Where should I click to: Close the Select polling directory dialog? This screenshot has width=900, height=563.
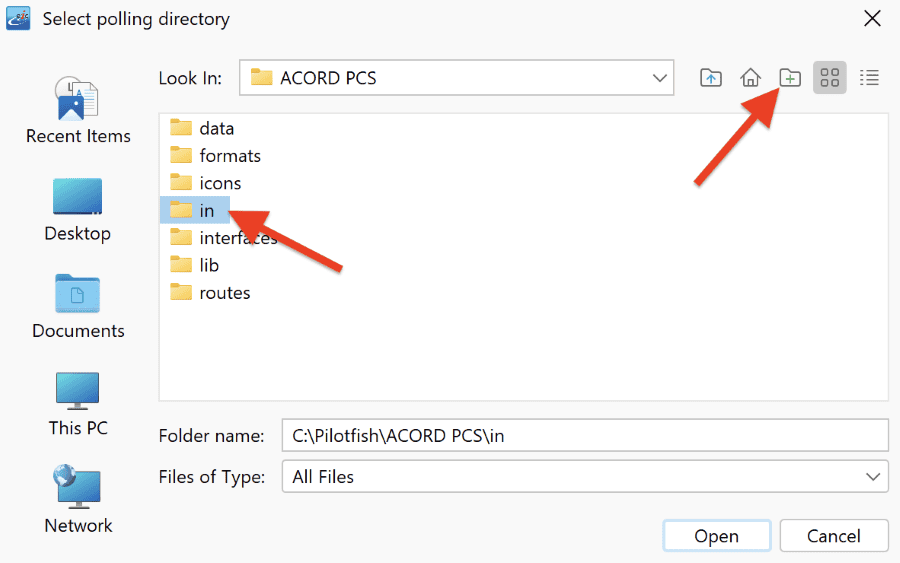[x=872, y=18]
